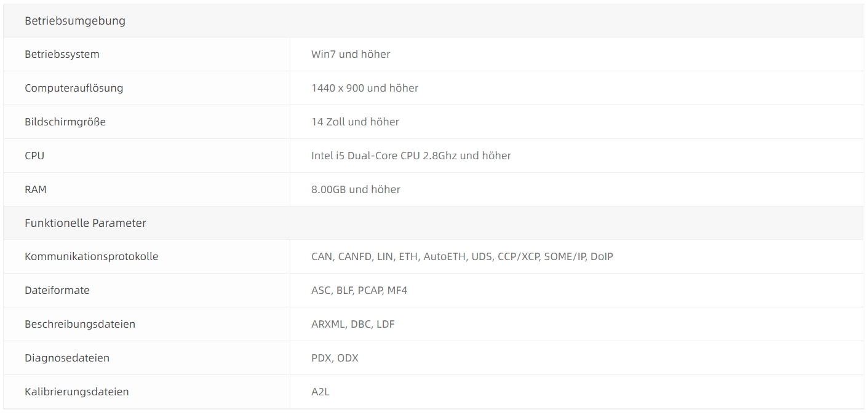Click the '1440 x 900 und höher' value
Viewport: 868px width, 415px height.
pos(365,88)
